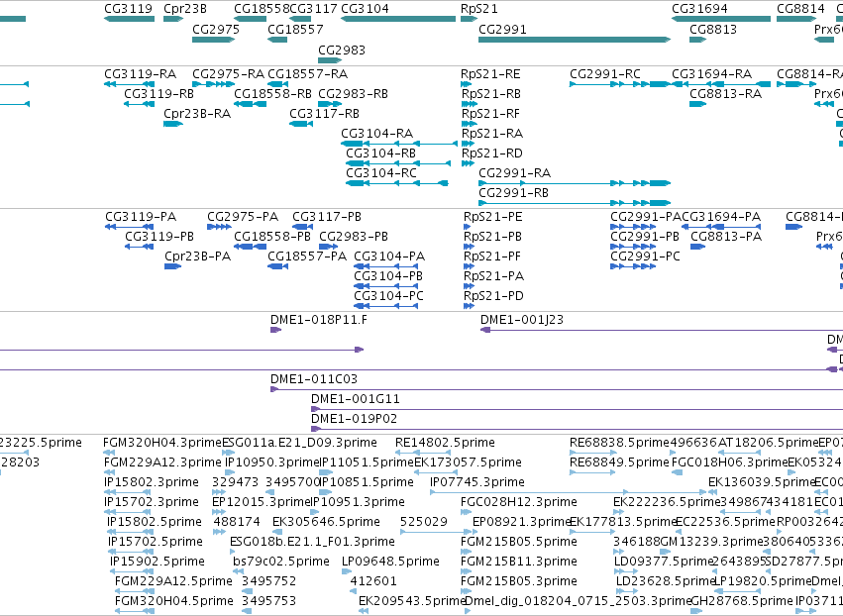843x616 pixels.
Task: Select EST labeled 525029
Action: (424, 522)
